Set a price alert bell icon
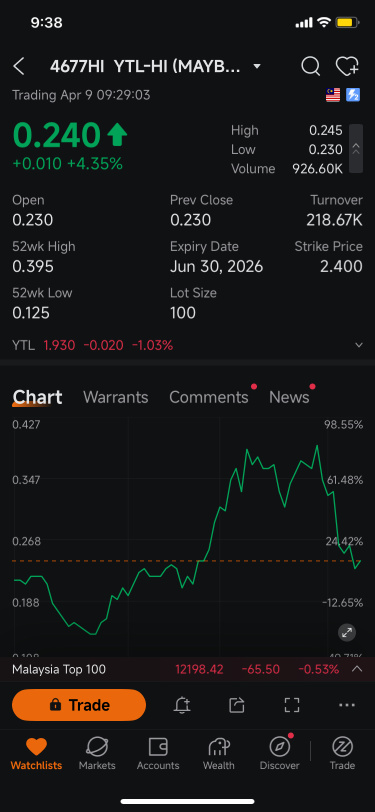Image resolution: width=375 pixels, height=812 pixels. 182,705
